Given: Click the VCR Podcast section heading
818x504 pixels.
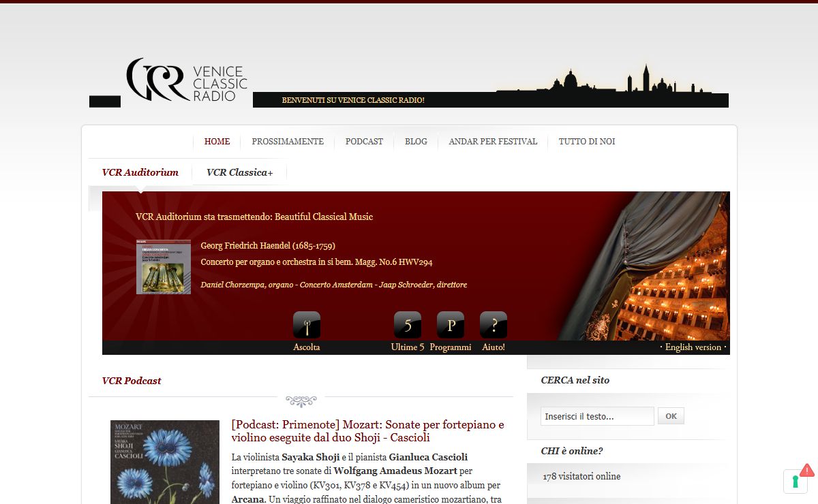Looking at the screenshot, I should pos(132,381).
